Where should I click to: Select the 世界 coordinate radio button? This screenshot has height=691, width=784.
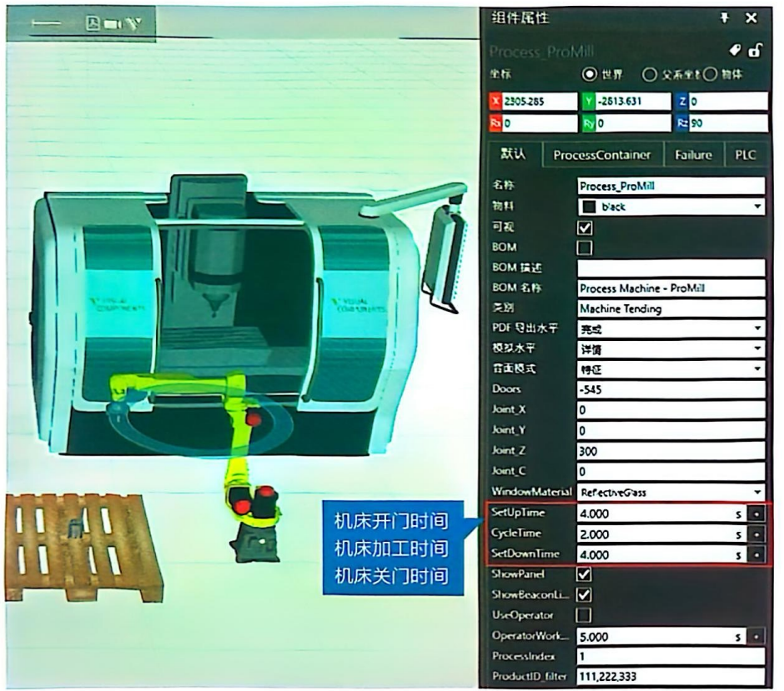[590, 74]
